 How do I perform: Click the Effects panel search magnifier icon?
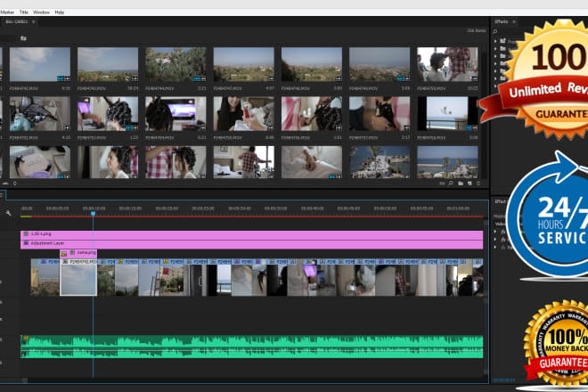495,31
